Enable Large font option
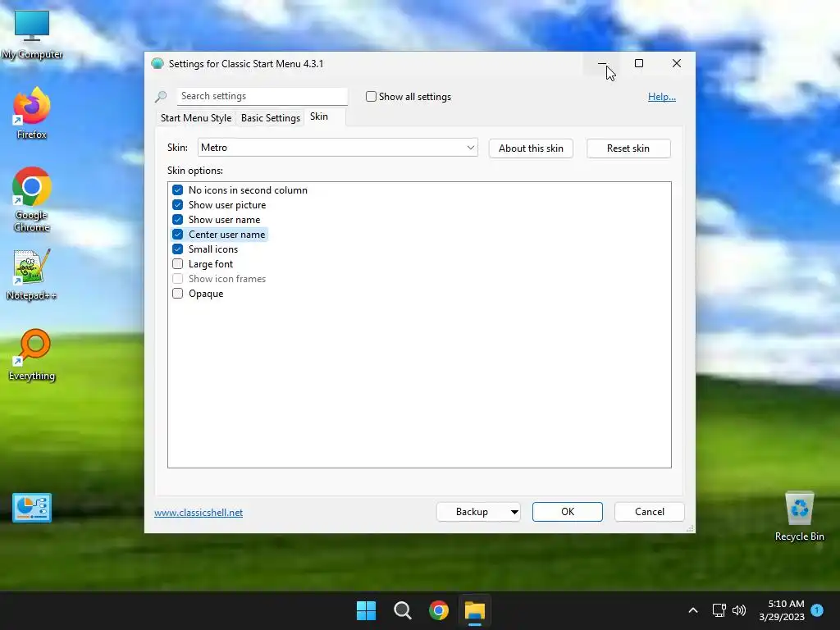 (x=177, y=263)
